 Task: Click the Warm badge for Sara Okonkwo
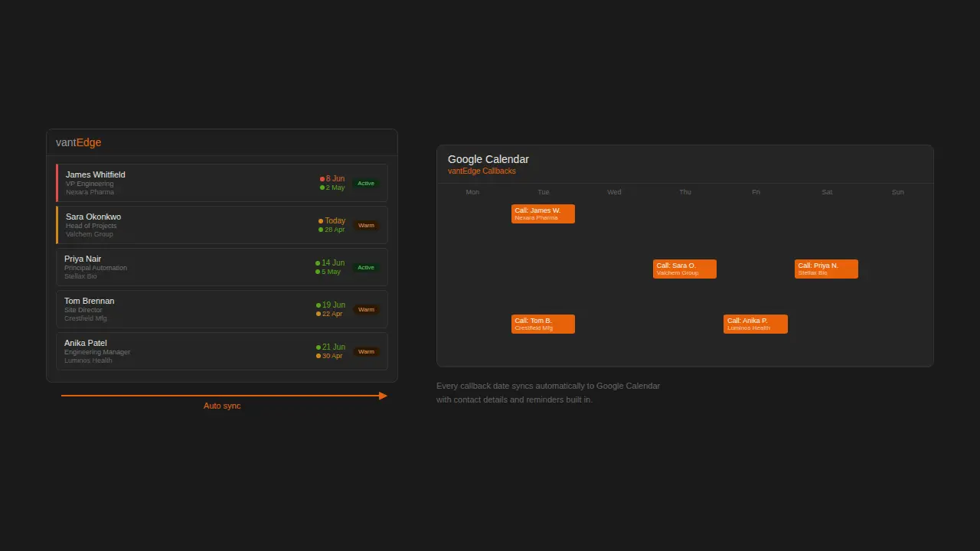(366, 226)
